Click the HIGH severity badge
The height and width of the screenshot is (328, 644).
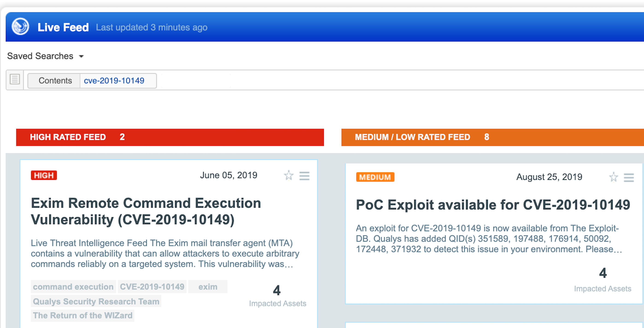44,175
